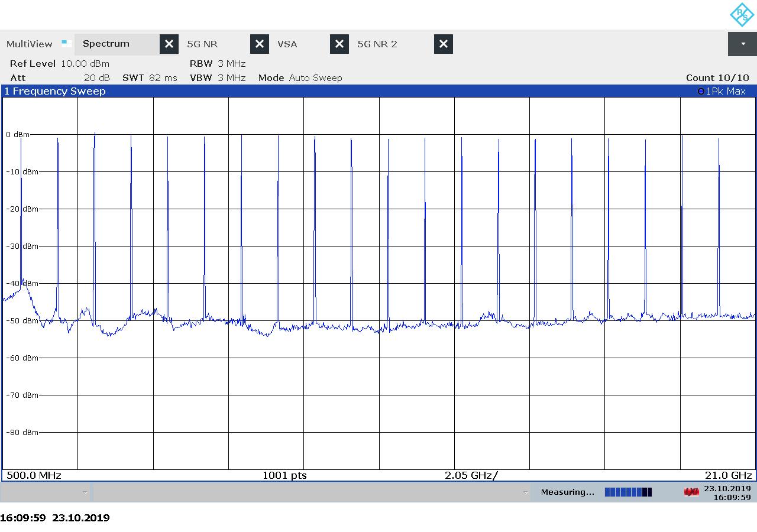Close the Spectrum channel tab
757x532 pixels.
169,44
